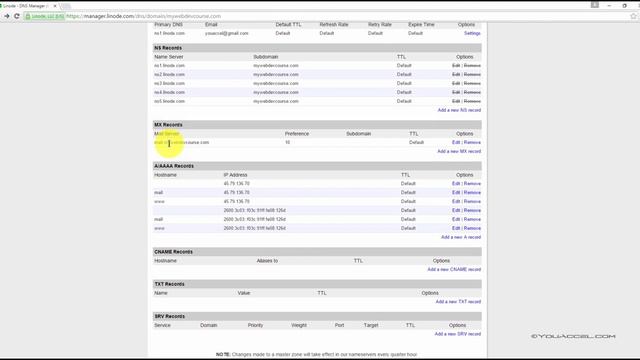Remove the ns2.linode.com NS record

click(x=472, y=75)
